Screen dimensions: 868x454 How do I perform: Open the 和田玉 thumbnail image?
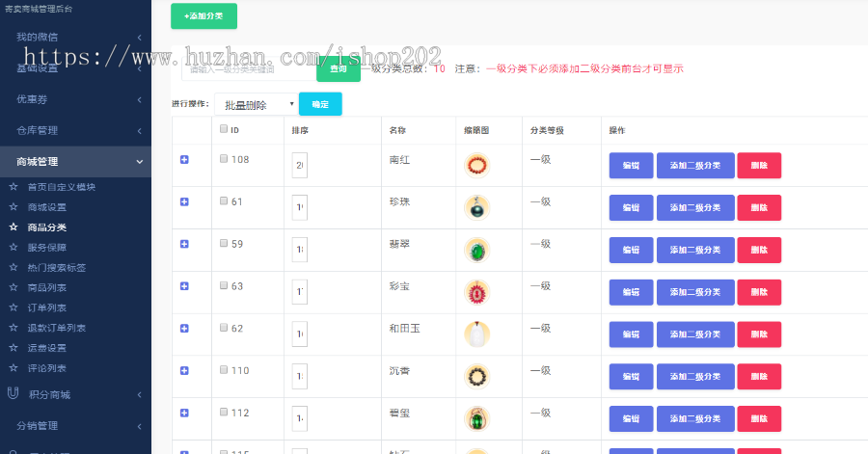coord(476,334)
